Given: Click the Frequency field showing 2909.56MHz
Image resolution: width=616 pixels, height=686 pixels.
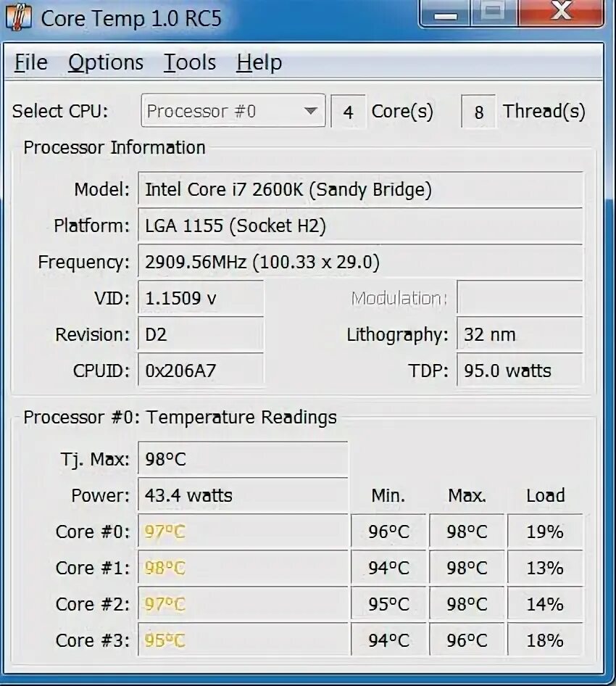Looking at the screenshot, I should 360,262.
